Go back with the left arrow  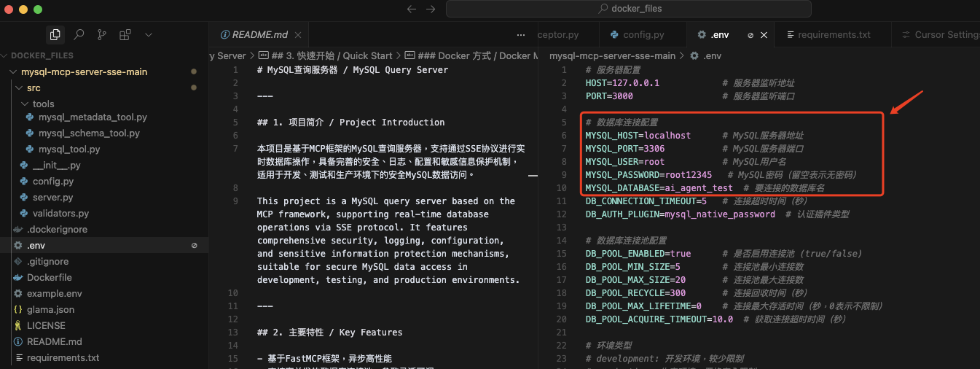click(412, 9)
